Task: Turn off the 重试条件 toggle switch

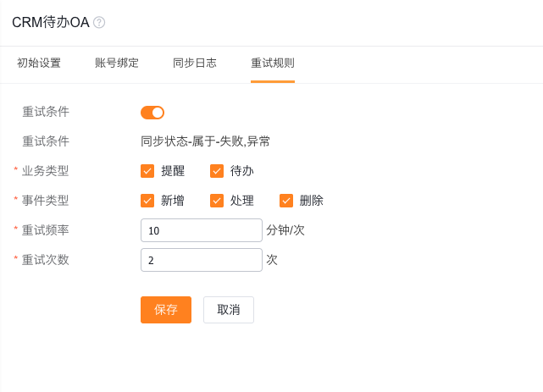Action: [x=152, y=113]
